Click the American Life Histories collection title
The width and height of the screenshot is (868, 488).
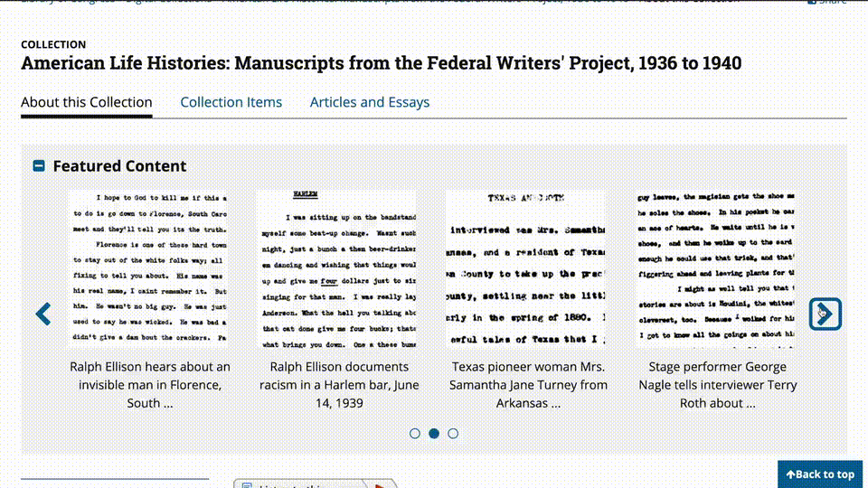(381, 63)
